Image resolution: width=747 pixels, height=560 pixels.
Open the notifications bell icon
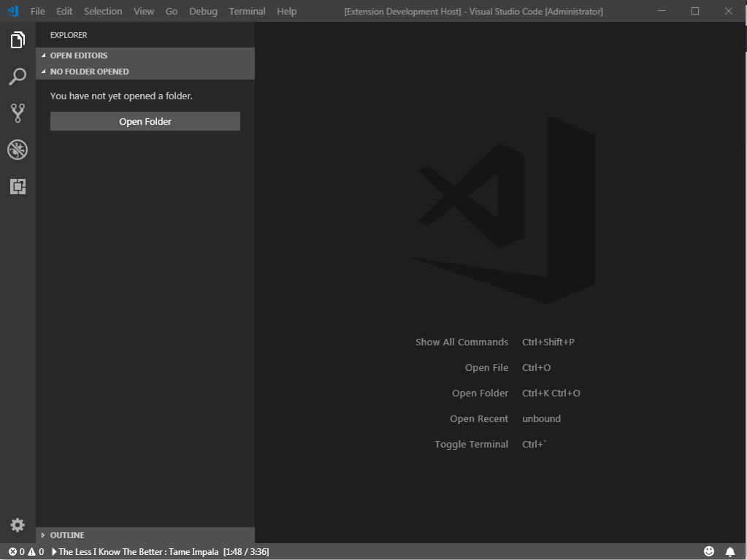click(730, 551)
